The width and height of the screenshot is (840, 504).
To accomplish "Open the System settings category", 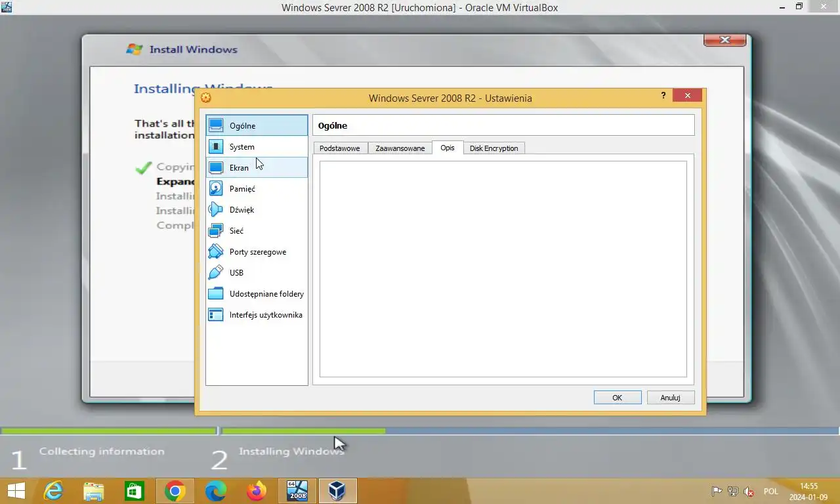I will click(257, 146).
